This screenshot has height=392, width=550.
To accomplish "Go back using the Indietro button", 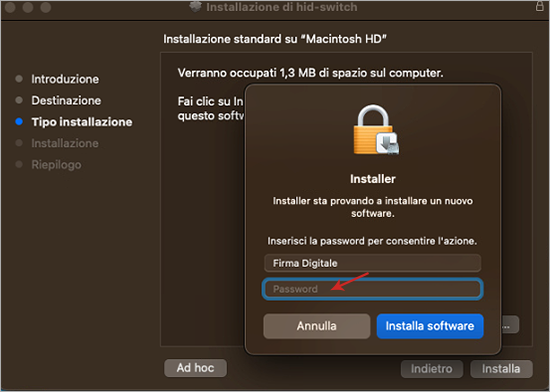I will click(432, 369).
